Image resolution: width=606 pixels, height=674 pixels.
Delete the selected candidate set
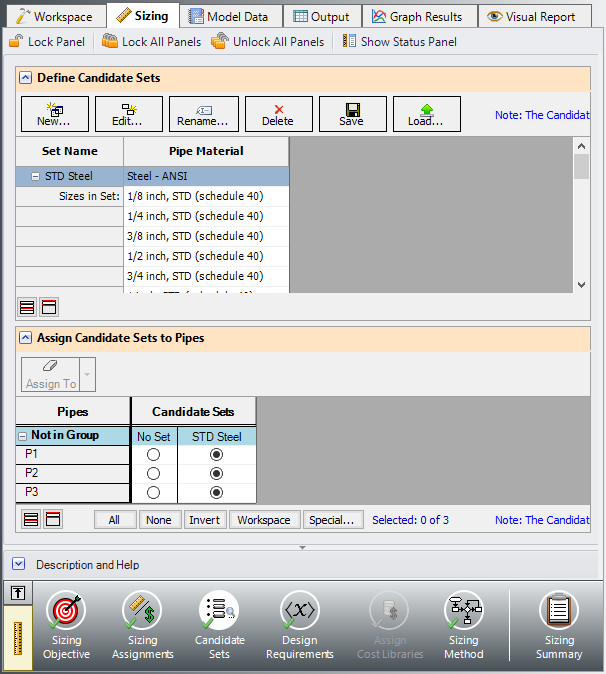coord(278,114)
